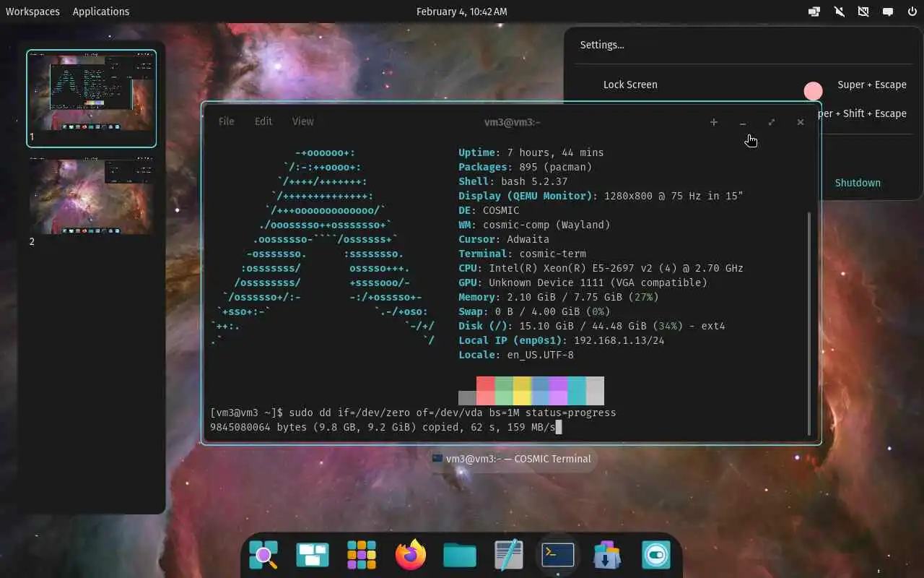The width and height of the screenshot is (924, 578).
Task: Open the file manager folder icon in dock
Action: [460, 556]
